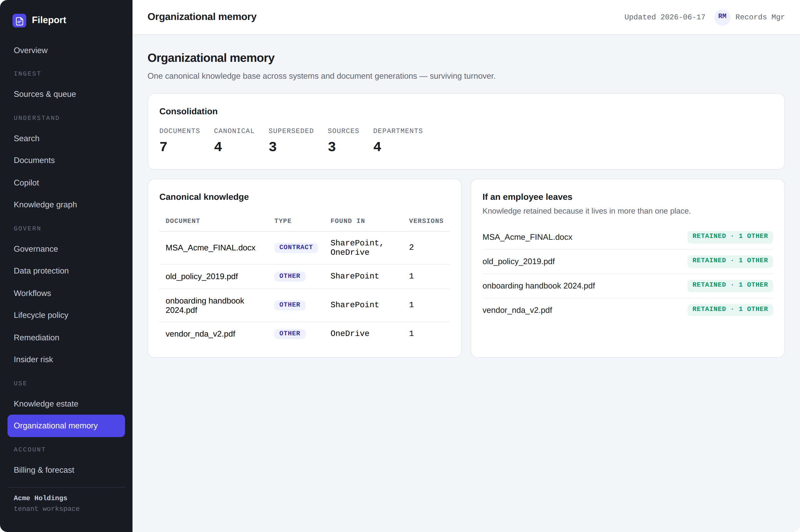Click onboarding handbook 2024.pdf in Canonical knowledge table
Image resolution: width=800 pixels, height=532 pixels.
click(x=205, y=305)
